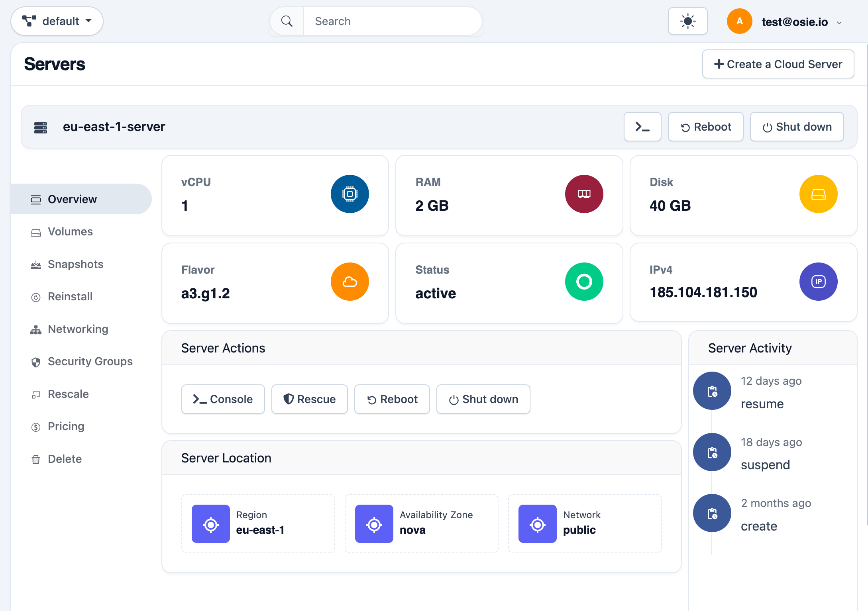Click the RAM memory icon
868x611 pixels.
584,194
